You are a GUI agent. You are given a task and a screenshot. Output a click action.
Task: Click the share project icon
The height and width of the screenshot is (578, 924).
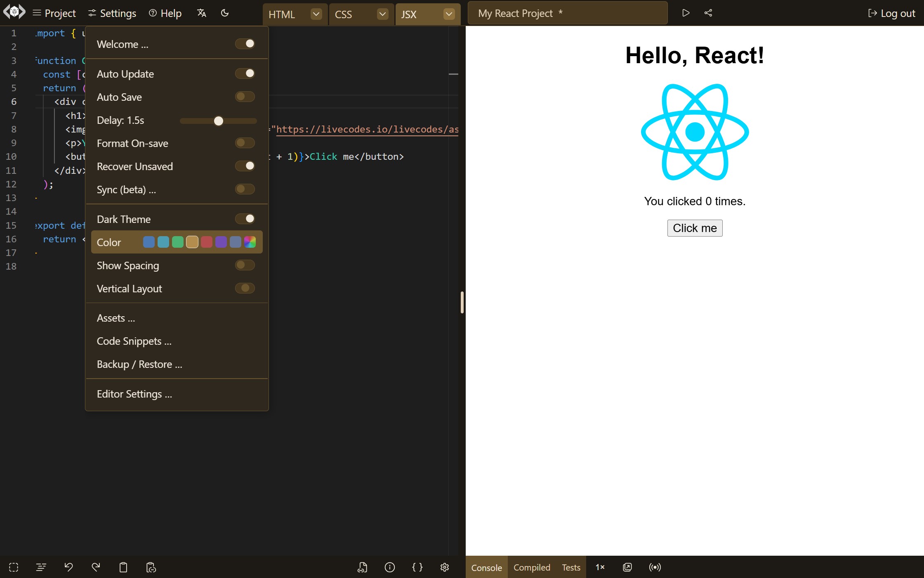[x=708, y=13]
